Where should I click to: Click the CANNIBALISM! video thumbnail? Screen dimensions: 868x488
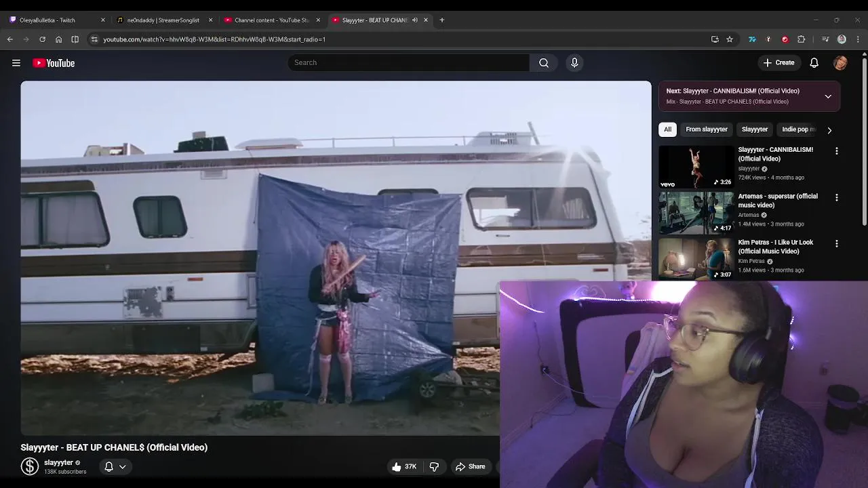(x=696, y=167)
